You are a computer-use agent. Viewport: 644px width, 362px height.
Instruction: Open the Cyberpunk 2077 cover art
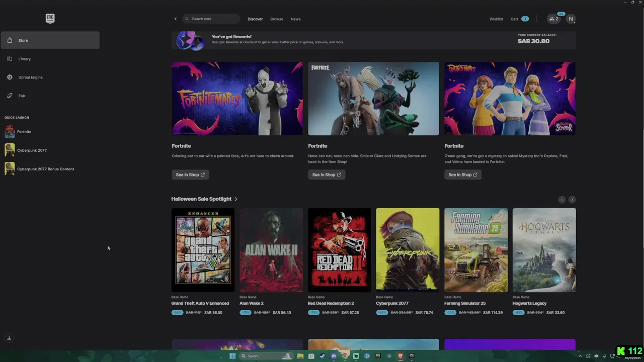pyautogui.click(x=408, y=250)
